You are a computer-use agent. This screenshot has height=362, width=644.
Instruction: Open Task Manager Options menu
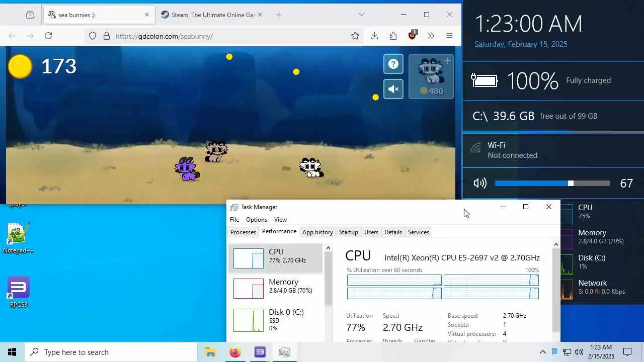coord(257,220)
